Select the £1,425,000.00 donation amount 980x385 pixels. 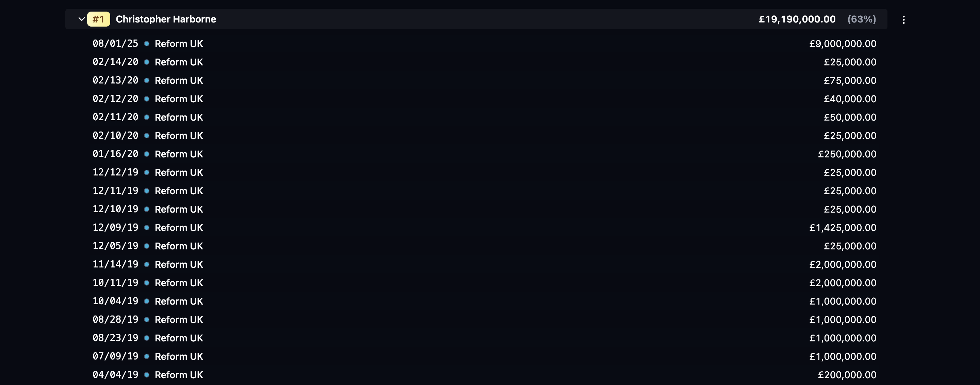pos(843,228)
